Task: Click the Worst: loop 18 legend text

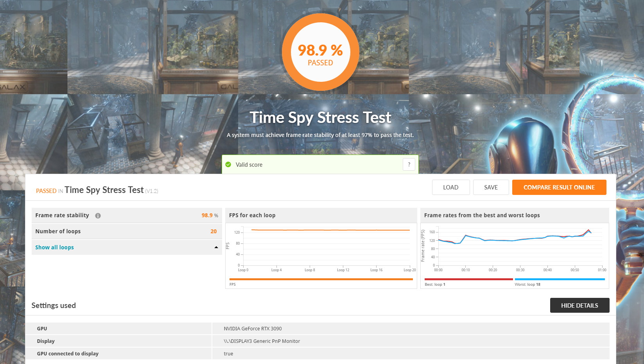Action: tap(527, 285)
